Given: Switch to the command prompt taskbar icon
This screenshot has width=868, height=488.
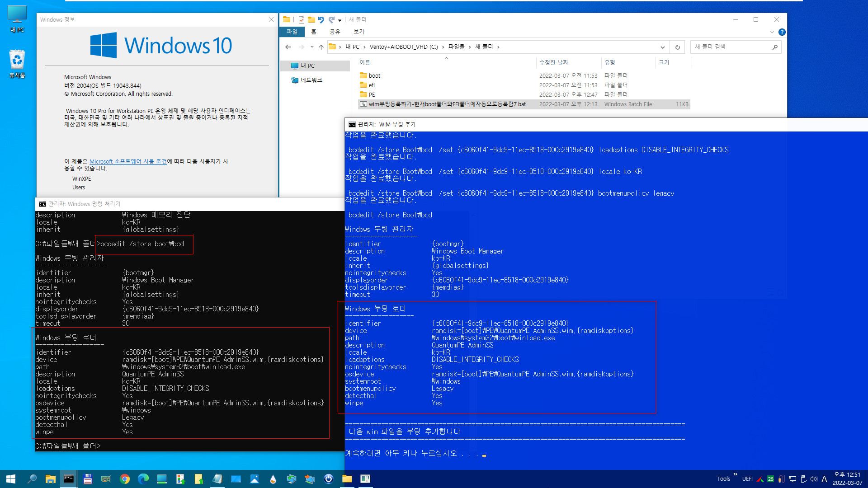Looking at the screenshot, I should (x=69, y=479).
